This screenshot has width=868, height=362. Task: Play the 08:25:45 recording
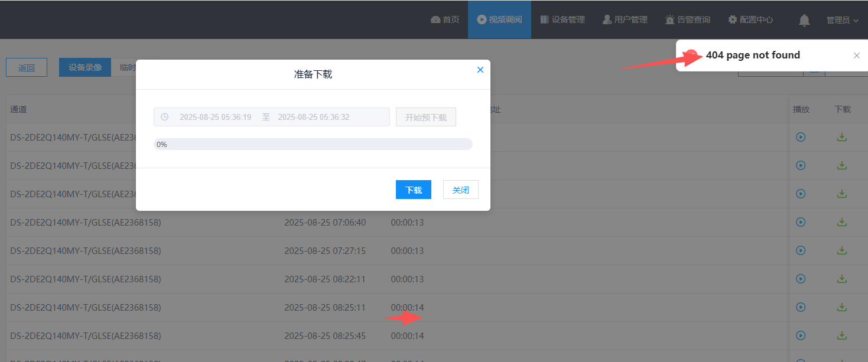(801, 335)
